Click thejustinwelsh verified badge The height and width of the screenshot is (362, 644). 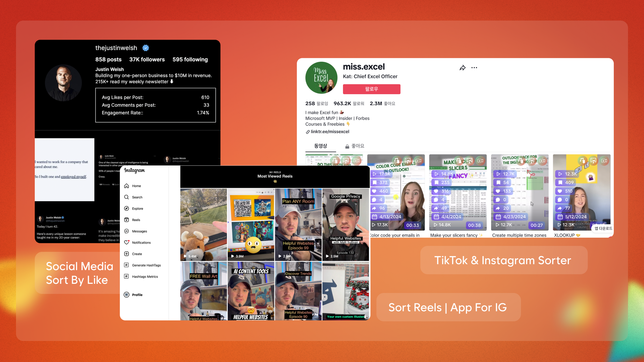146,48
